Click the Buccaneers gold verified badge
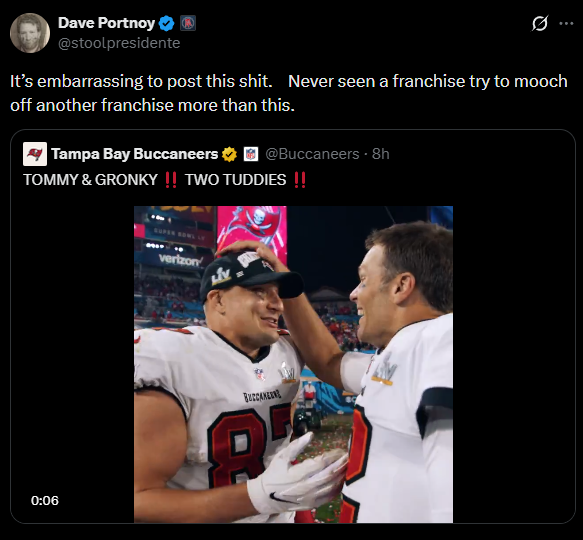This screenshot has height=540, width=583. coord(229,154)
